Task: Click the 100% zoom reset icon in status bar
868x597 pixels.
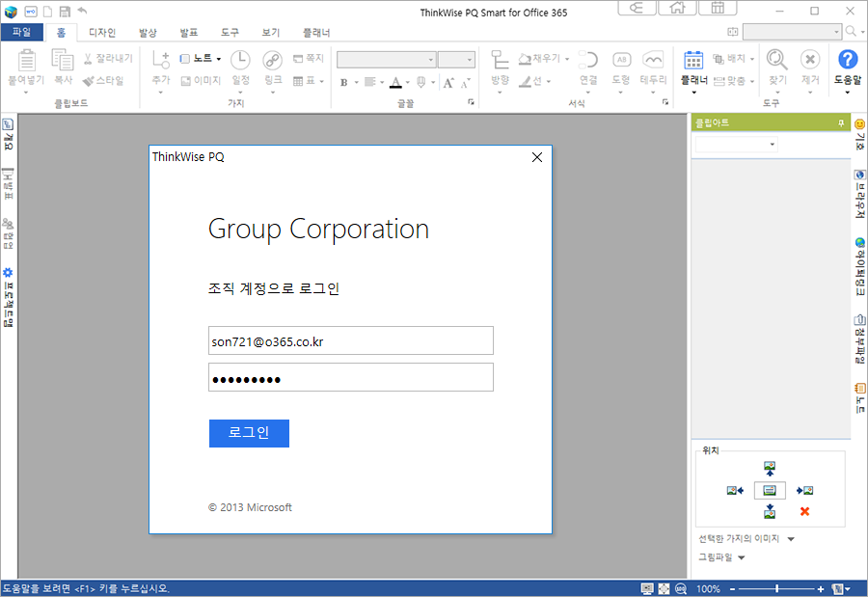Action: tap(681, 589)
